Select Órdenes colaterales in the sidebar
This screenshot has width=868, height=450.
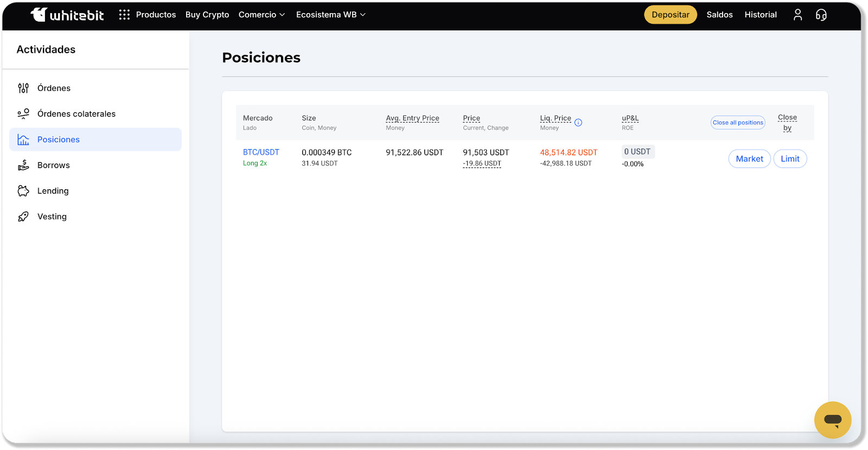[x=76, y=114]
